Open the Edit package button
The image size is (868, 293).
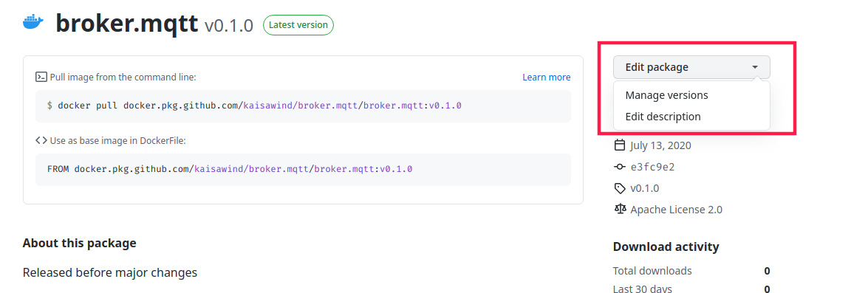click(691, 67)
